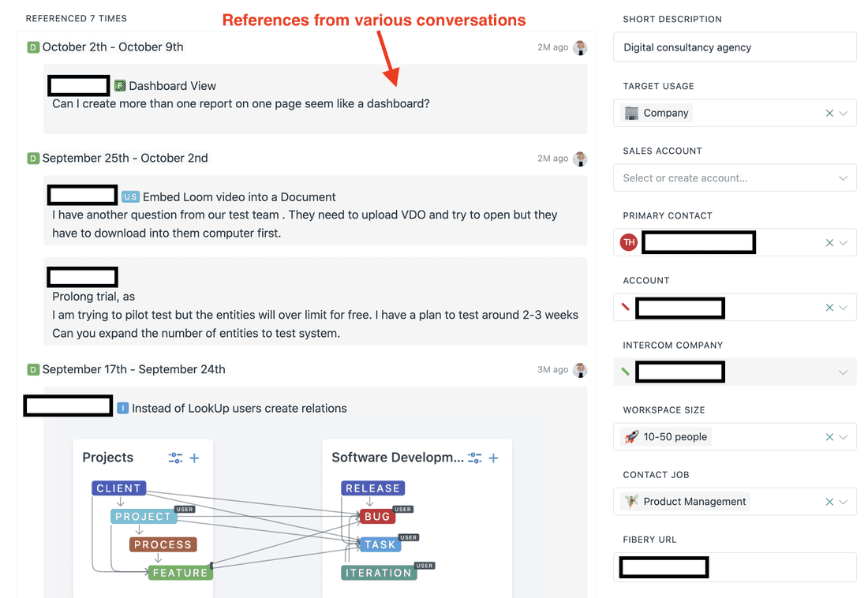Click the detective icon beside Product Management
The width and height of the screenshot is (868, 598).
pyautogui.click(x=630, y=501)
